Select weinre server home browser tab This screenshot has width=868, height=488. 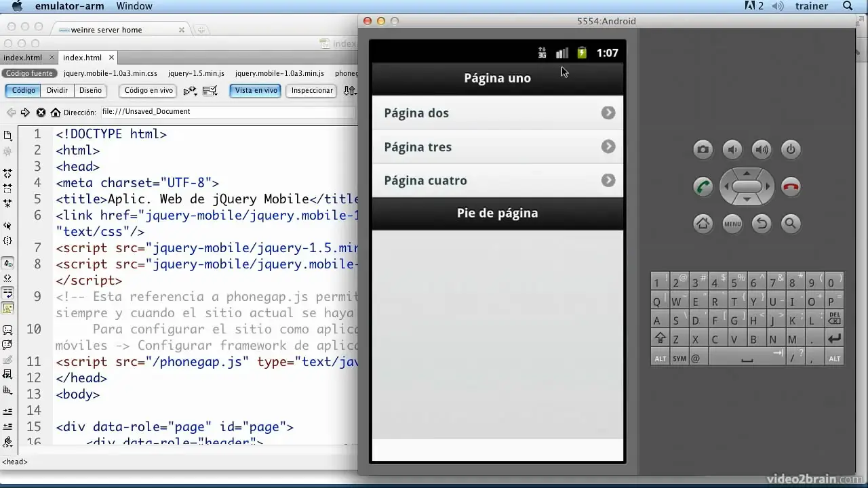tap(122, 30)
